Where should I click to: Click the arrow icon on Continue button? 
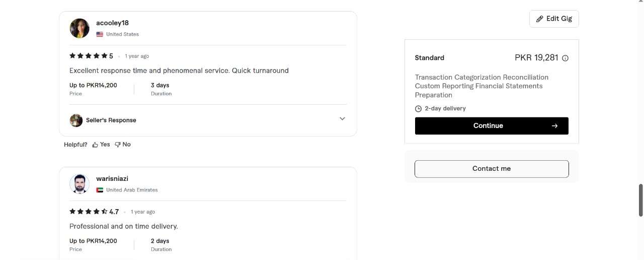[x=554, y=126]
